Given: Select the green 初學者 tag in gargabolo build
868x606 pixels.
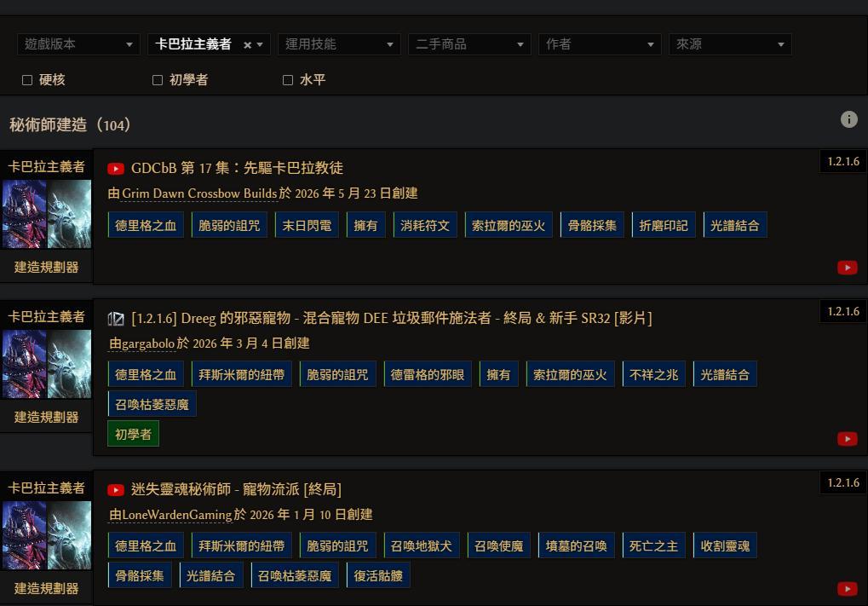Looking at the screenshot, I should (x=134, y=435).
